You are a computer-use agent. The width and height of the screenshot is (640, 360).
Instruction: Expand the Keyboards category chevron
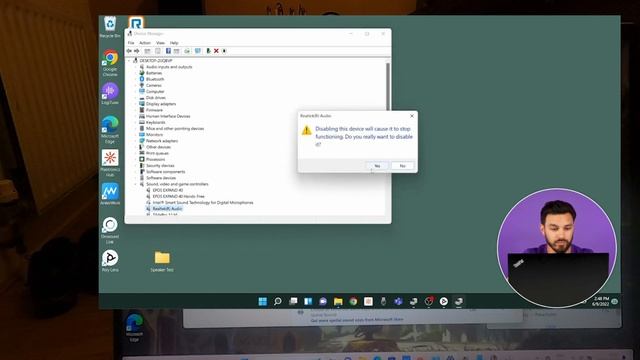pos(136,122)
